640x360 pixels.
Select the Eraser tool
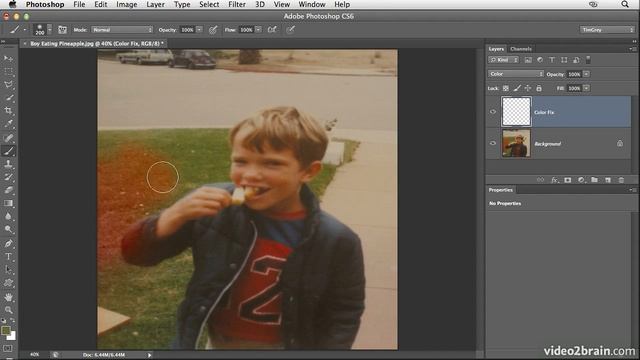(x=8, y=190)
